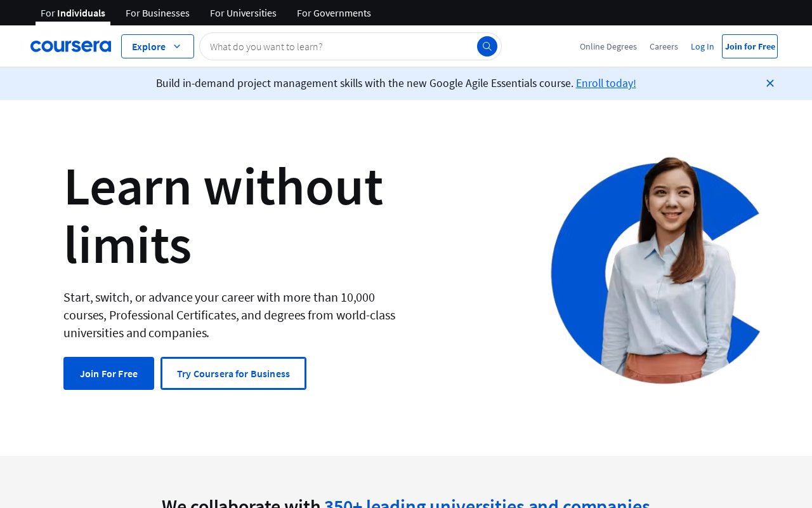Switch to For Universities tab
The height and width of the screenshot is (508, 812).
click(243, 13)
